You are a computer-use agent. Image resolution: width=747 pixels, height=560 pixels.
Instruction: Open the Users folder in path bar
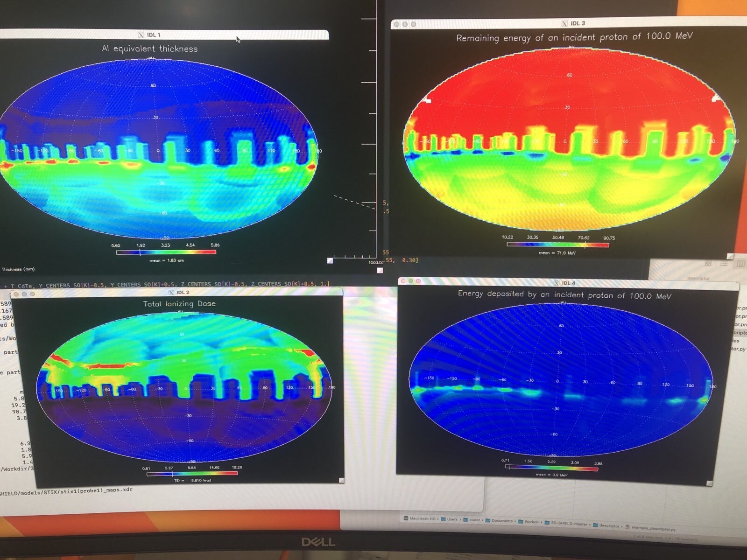[x=452, y=519]
